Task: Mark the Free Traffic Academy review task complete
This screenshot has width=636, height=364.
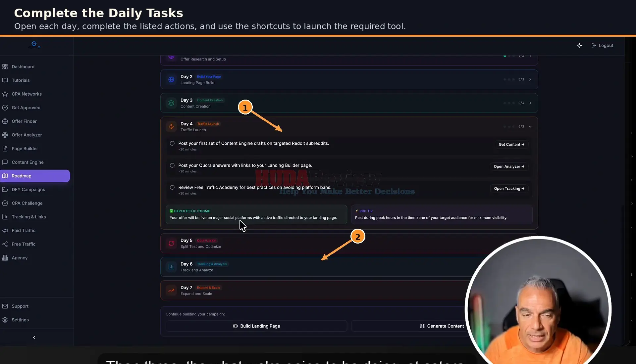Action: (172, 187)
